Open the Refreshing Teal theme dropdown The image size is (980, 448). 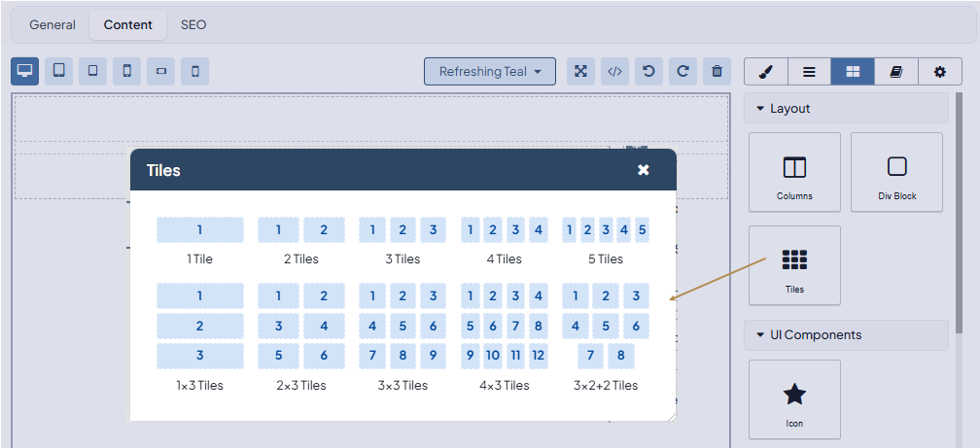click(489, 71)
